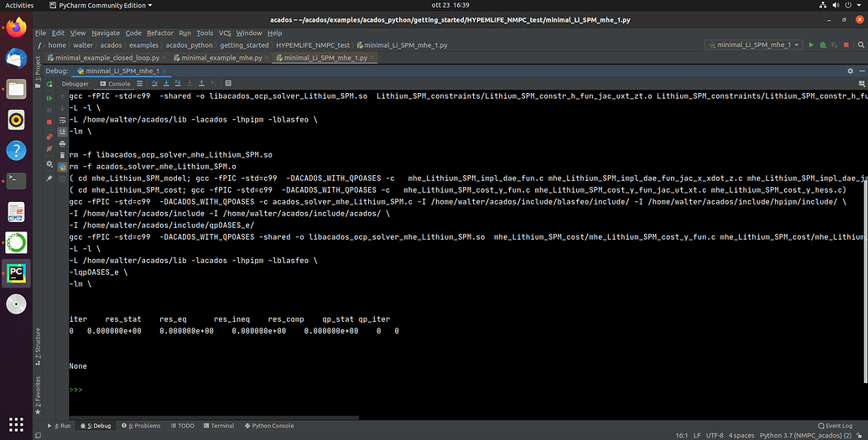Click Step Into in debug toolbar
868x440 pixels.
[x=167, y=84]
